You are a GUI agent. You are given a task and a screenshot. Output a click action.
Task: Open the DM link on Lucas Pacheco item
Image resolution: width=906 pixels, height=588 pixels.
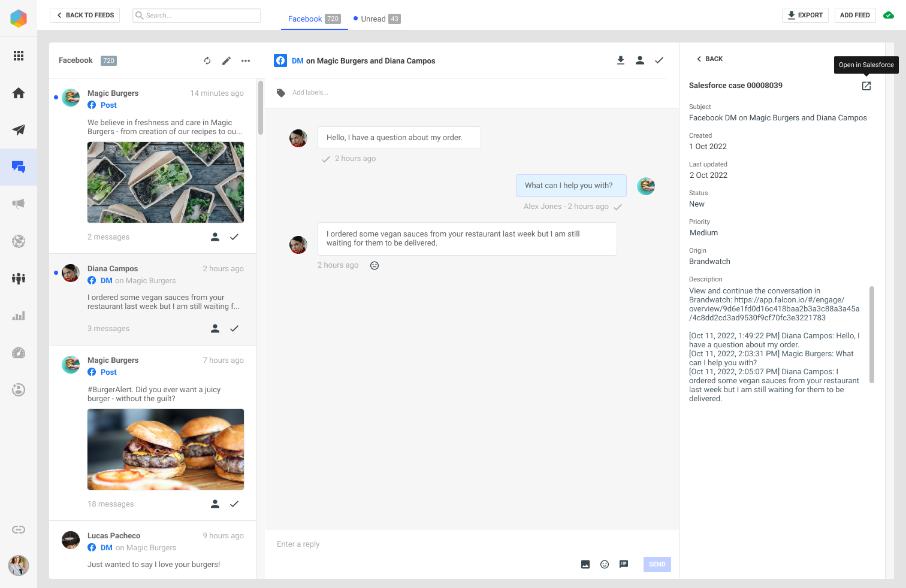tap(107, 548)
